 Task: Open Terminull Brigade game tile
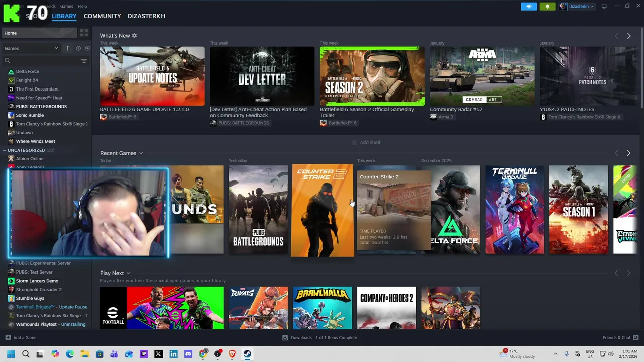click(x=514, y=210)
